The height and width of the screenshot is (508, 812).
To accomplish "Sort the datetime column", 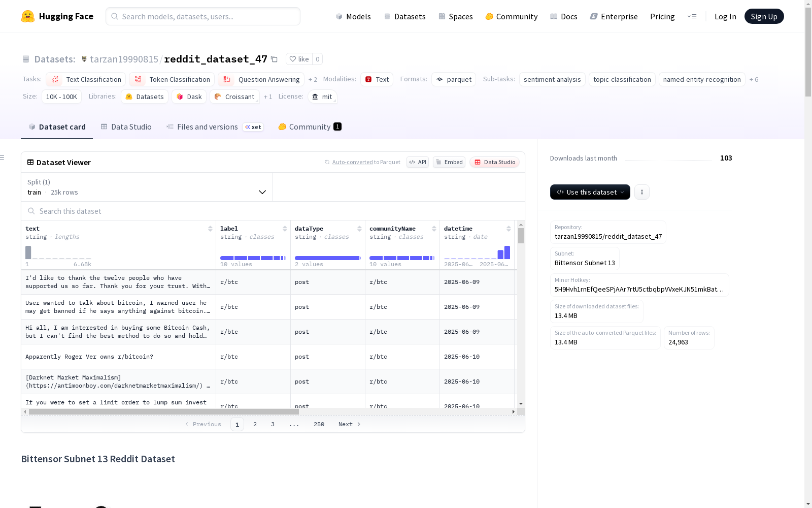I will [509, 229].
